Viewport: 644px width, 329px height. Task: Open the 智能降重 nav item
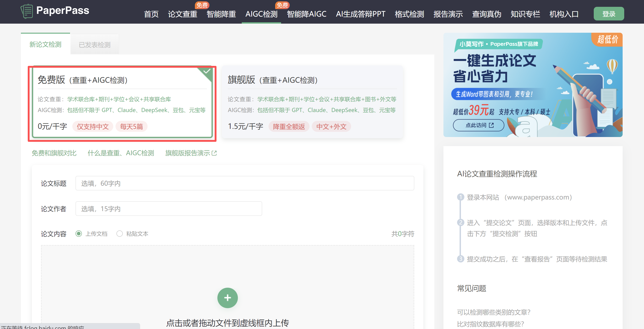(221, 14)
